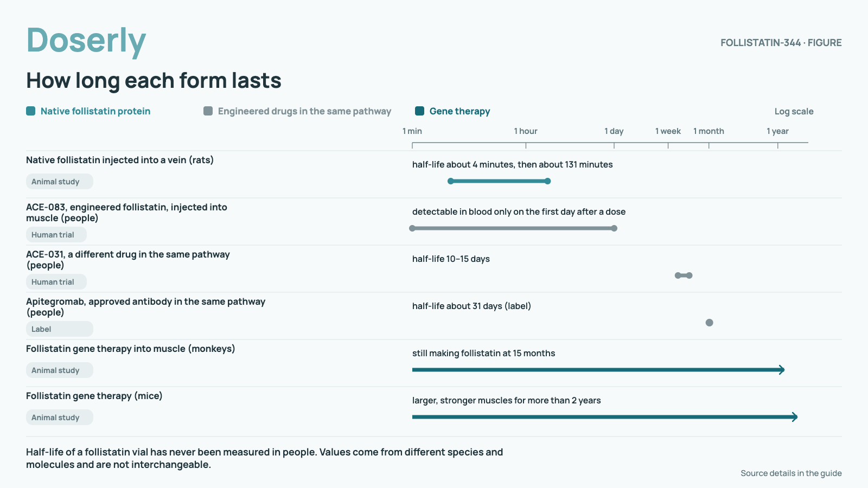Click 'still making follistatin at 15 months' text
The width and height of the screenshot is (868, 488).
483,353
